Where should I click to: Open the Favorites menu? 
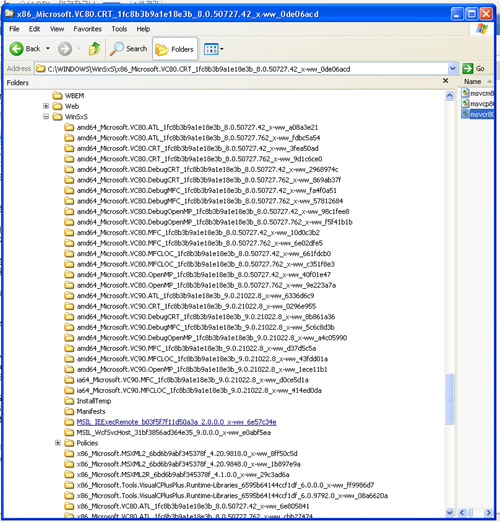(88, 29)
